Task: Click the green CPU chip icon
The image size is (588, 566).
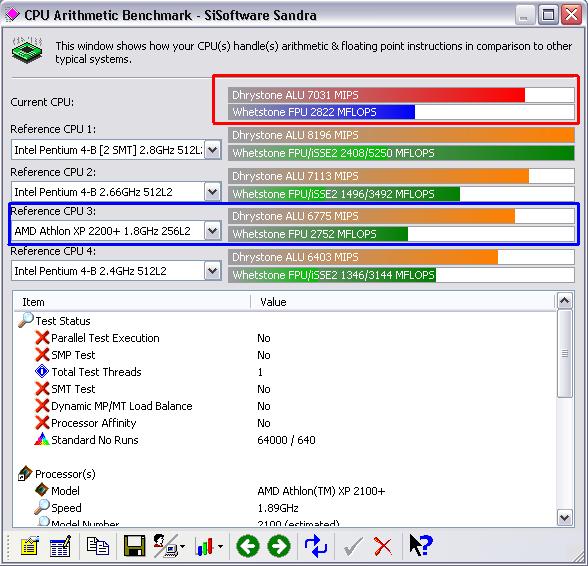Action: pos(27,50)
